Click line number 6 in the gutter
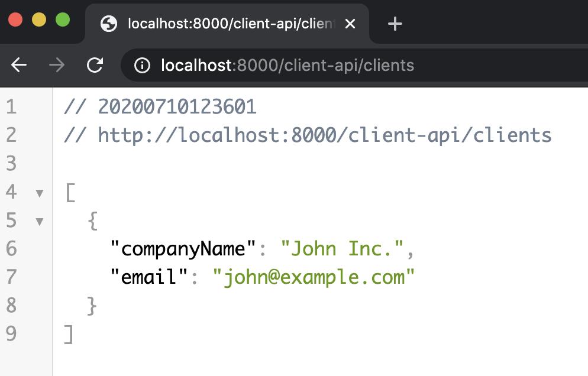Screen dimensions: 588x376 [x=11, y=248]
